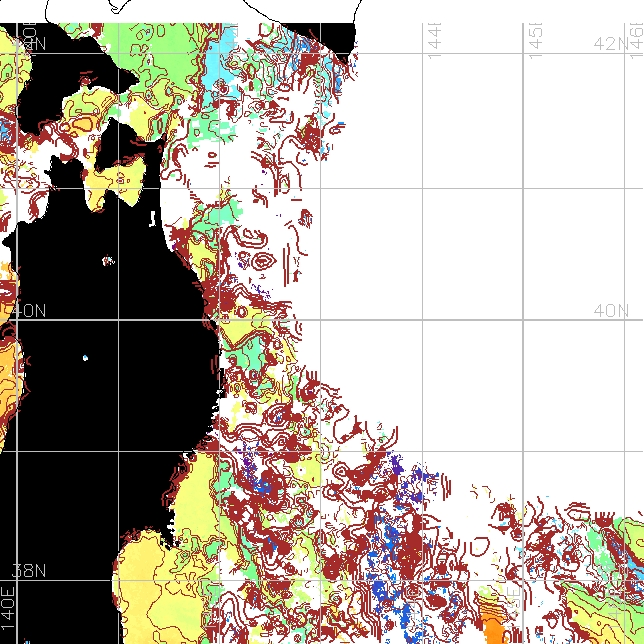
Task: Click the vertical 140E longitude label at bottom left
Action: point(8,606)
